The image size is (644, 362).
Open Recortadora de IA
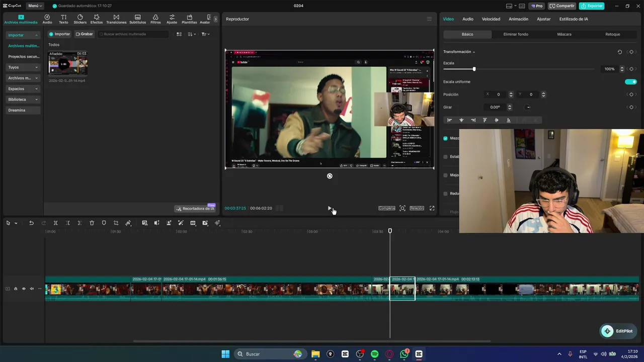tap(195, 209)
